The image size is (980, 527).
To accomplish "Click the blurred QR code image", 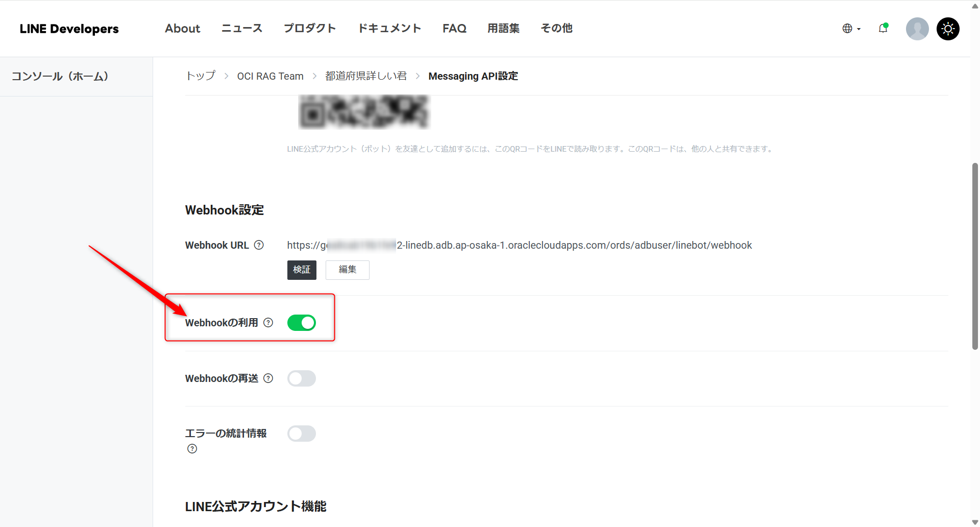I will coord(364,112).
